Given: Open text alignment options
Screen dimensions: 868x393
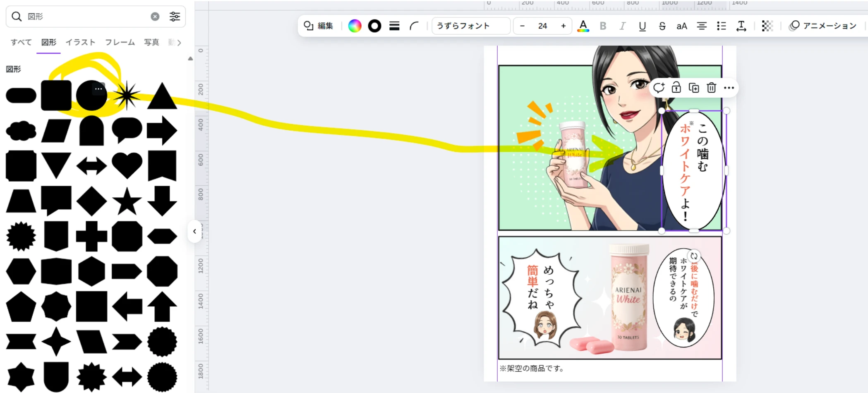Looking at the screenshot, I should 702,26.
